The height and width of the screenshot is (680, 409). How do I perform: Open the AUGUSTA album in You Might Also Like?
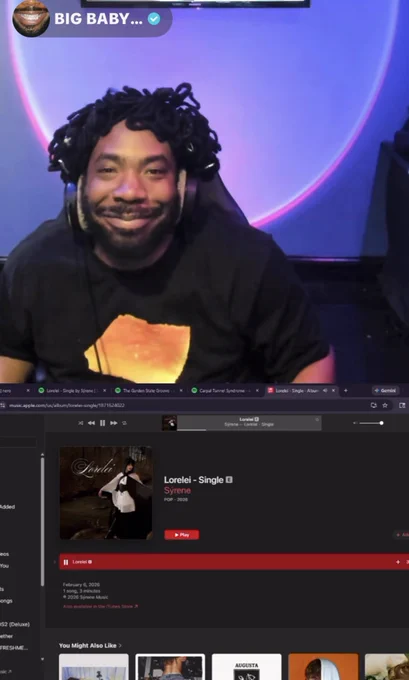pos(246,667)
